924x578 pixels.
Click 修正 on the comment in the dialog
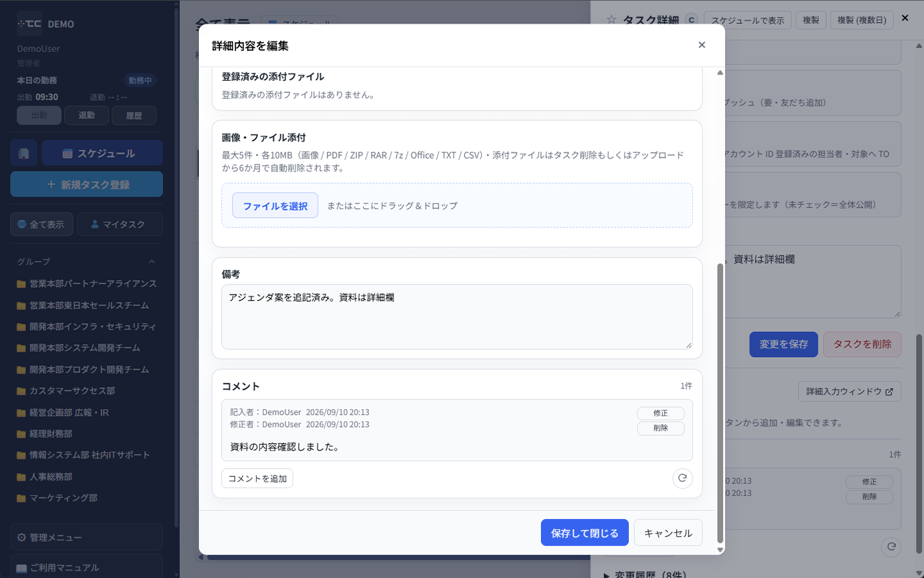pyautogui.click(x=660, y=413)
